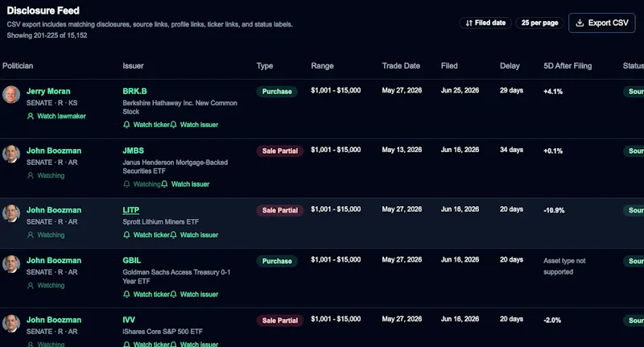Click the 5D After Filing column header

pyautogui.click(x=568, y=66)
